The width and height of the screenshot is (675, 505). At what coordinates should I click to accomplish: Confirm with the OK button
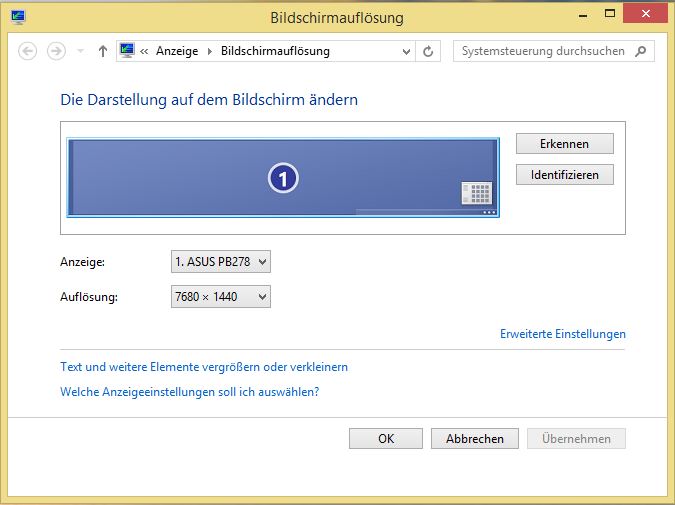point(386,438)
